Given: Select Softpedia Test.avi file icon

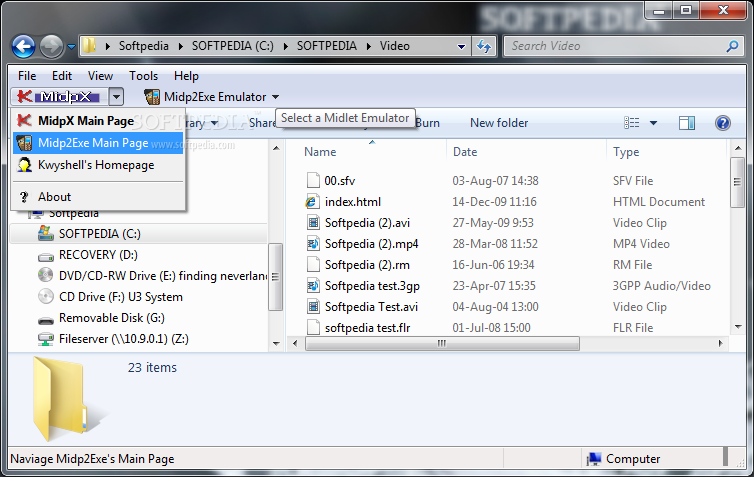Looking at the screenshot, I should click(313, 307).
